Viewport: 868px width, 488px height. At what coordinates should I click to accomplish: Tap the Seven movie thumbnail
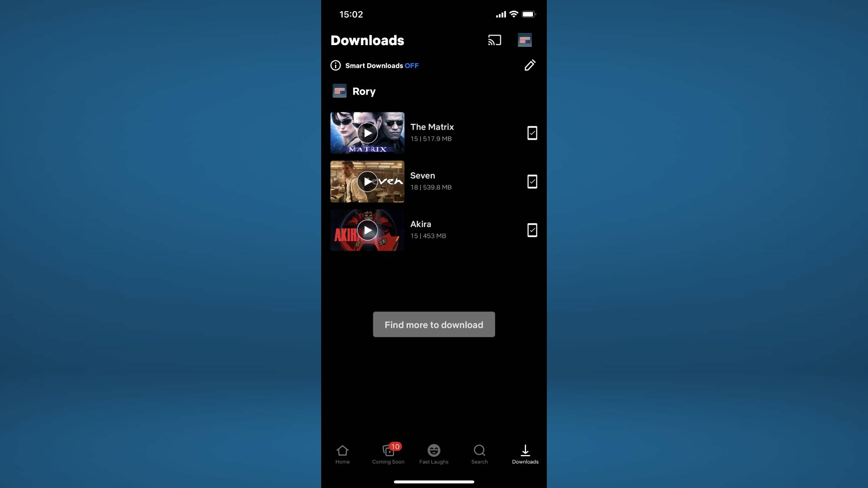[x=367, y=182]
